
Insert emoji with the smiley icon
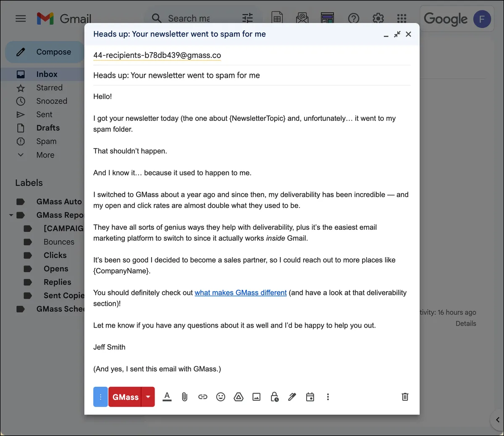point(220,397)
